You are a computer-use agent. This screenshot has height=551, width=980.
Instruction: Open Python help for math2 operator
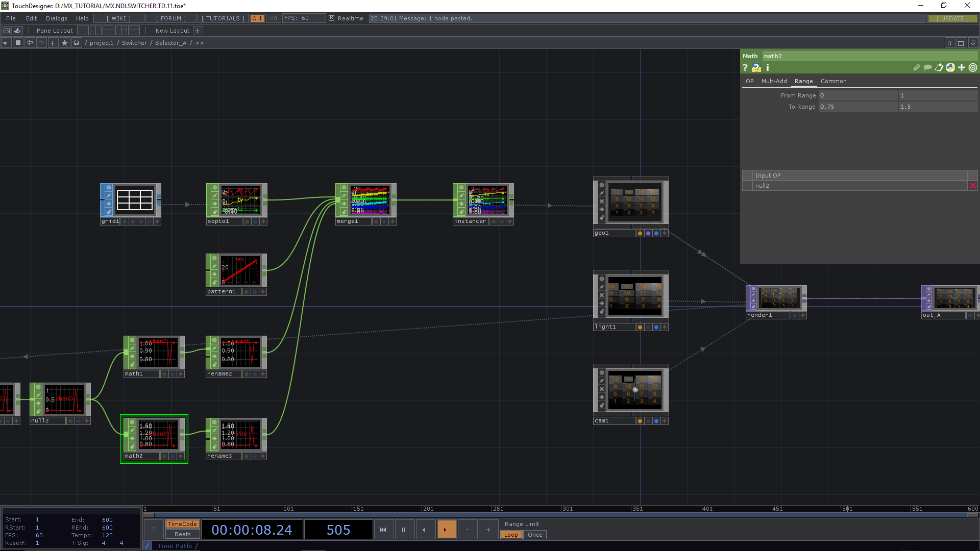pos(756,68)
